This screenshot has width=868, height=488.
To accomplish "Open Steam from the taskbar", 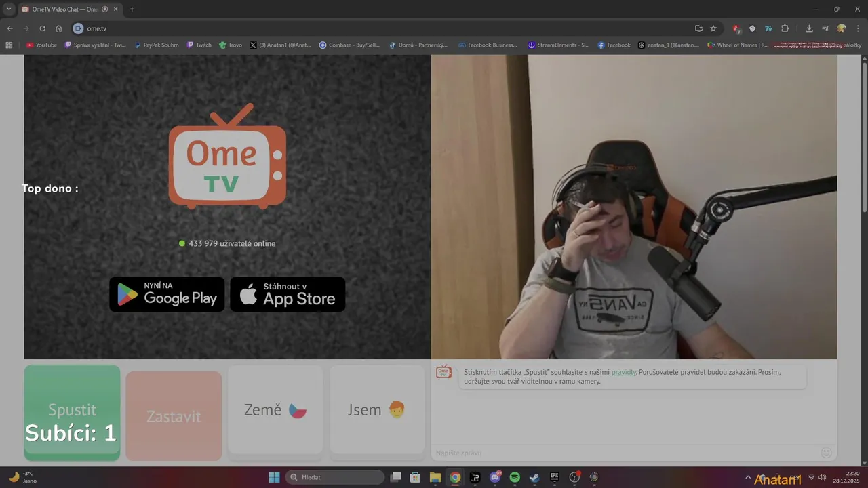I will pos(534,477).
